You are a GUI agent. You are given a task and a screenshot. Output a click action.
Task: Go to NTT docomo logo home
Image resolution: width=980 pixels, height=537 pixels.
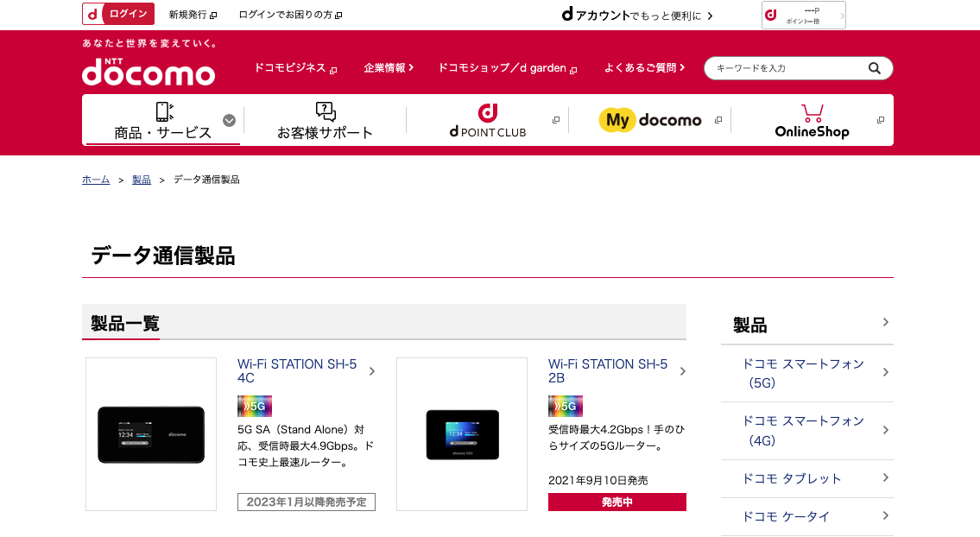(x=149, y=72)
